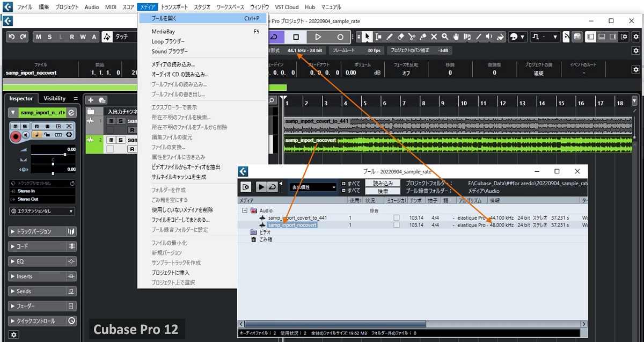Choose プールを開く from the メディア menu
Screen dimensions: 644x342
[x=202, y=18]
